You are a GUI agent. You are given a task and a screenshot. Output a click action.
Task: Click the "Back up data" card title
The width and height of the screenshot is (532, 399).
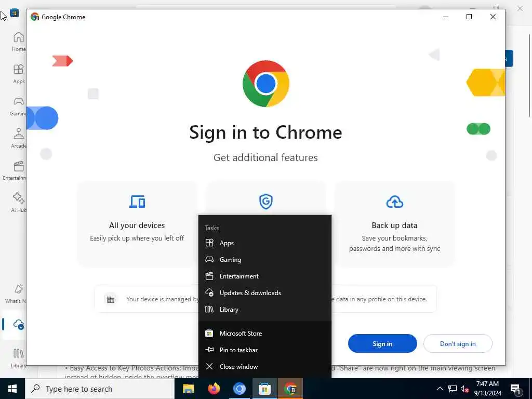pos(395,225)
